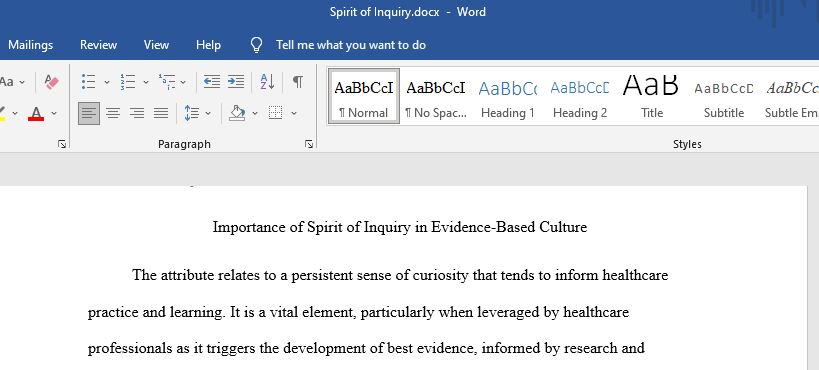Click the Decrease Indent icon
This screenshot has width=819, height=370.
click(x=212, y=82)
